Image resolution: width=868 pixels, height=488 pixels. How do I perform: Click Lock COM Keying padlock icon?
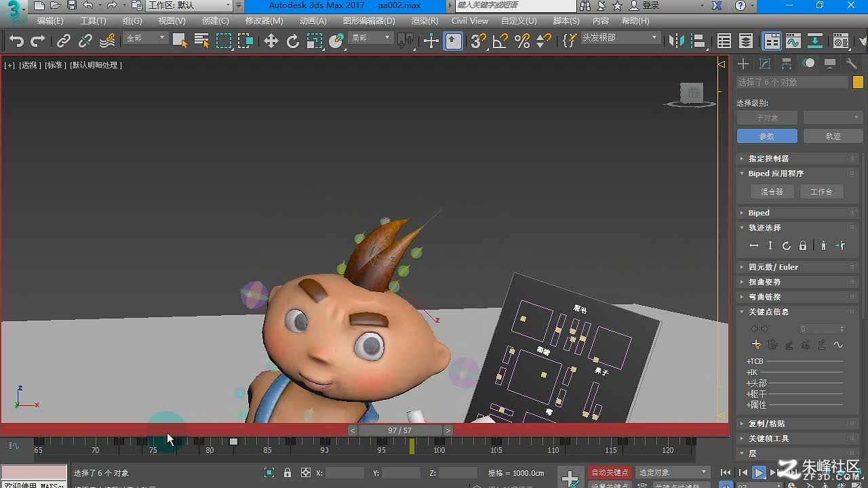point(803,246)
